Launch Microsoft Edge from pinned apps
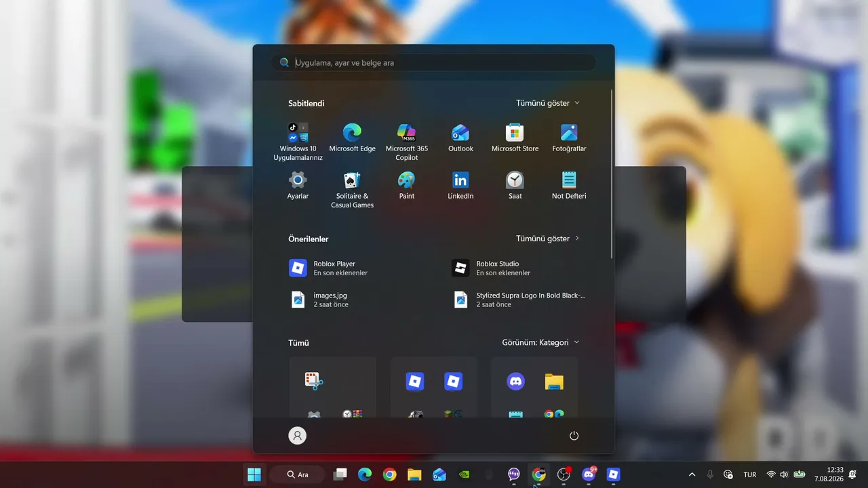 [x=352, y=138]
